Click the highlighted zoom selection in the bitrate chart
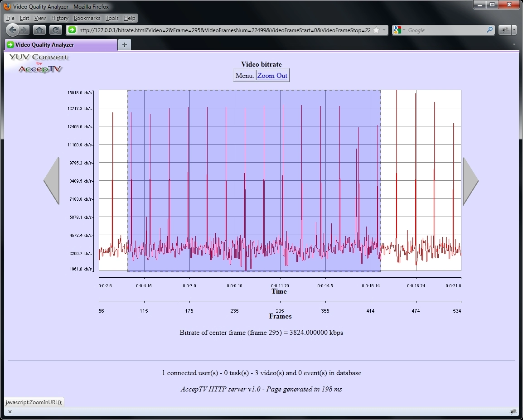The height and width of the screenshot is (420, 523). [254, 181]
